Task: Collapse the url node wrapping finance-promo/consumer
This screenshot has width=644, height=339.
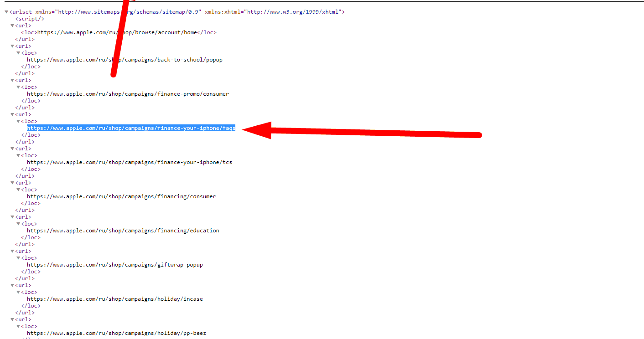Action: tap(13, 80)
